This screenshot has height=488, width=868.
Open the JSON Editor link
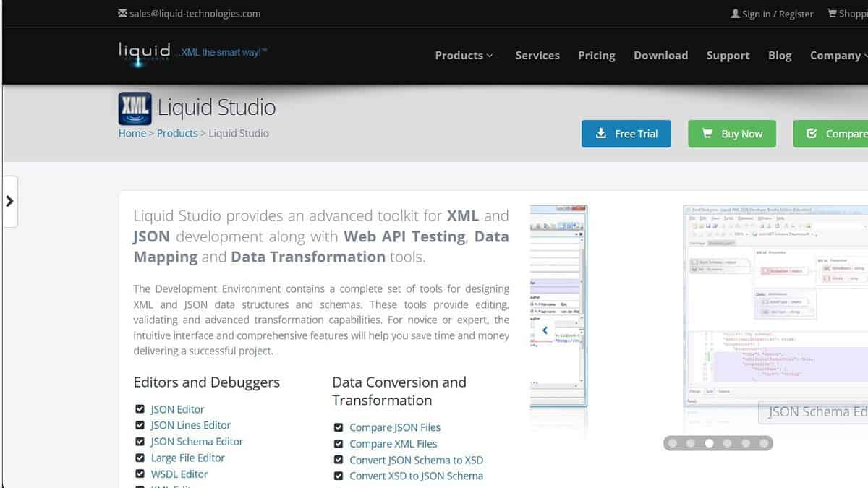[x=178, y=409]
